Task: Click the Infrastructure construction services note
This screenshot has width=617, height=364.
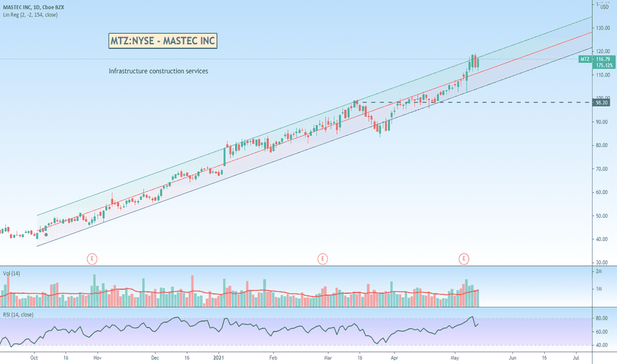Action: 158,71
